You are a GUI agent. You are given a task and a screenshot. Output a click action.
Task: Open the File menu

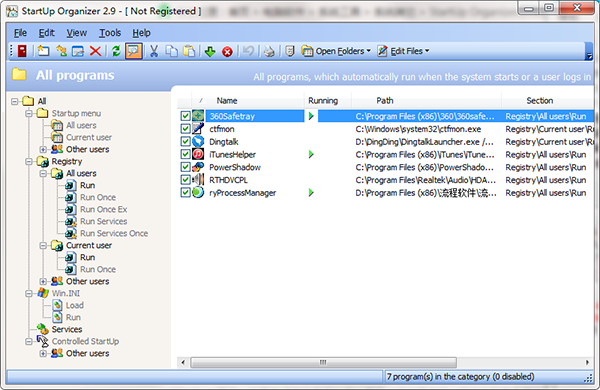click(20, 33)
